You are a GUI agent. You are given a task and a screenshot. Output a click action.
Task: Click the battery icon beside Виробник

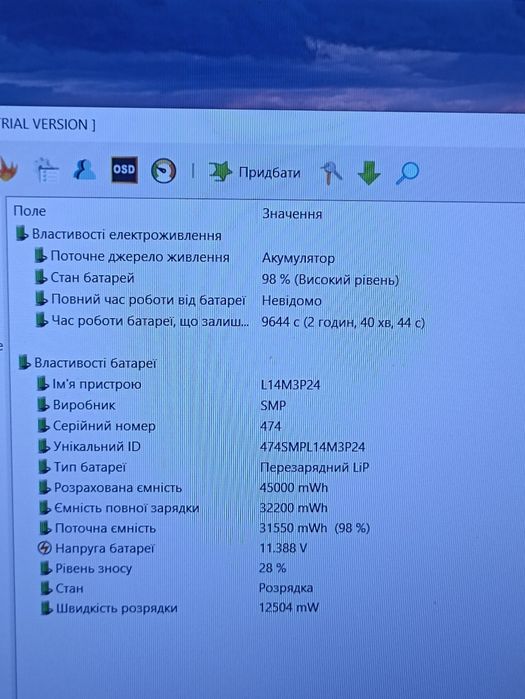tap(44, 405)
